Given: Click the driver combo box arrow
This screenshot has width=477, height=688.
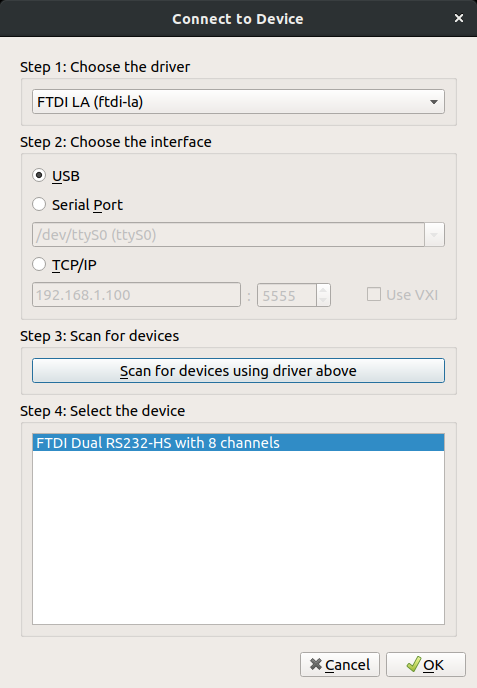Looking at the screenshot, I should pos(434,102).
